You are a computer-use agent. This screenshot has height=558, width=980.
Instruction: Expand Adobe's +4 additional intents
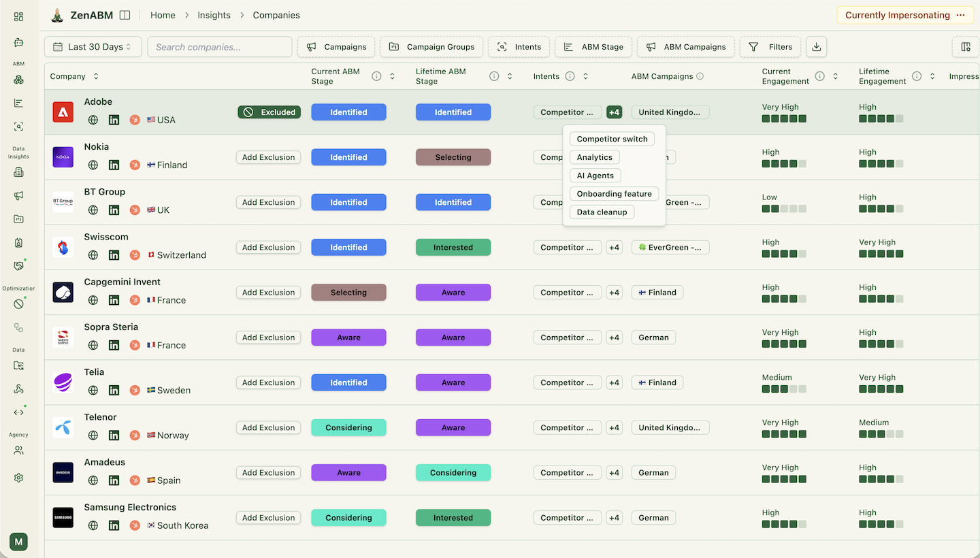(x=614, y=112)
